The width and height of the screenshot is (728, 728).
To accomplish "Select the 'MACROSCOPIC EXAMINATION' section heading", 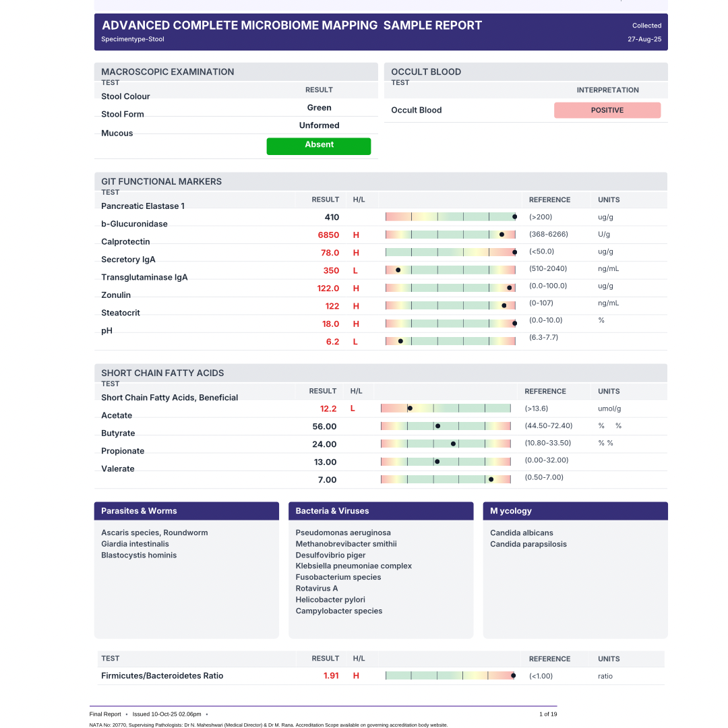I will tap(168, 72).
